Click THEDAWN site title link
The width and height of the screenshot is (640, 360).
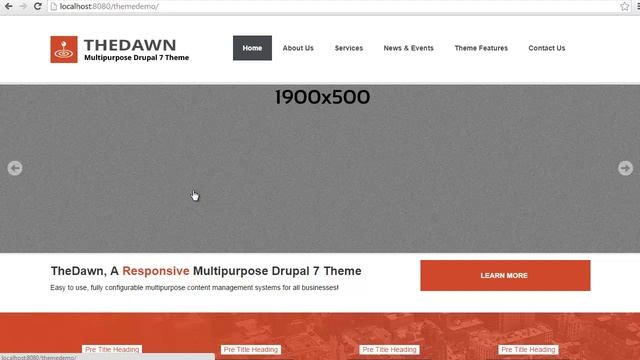pyautogui.click(x=130, y=45)
